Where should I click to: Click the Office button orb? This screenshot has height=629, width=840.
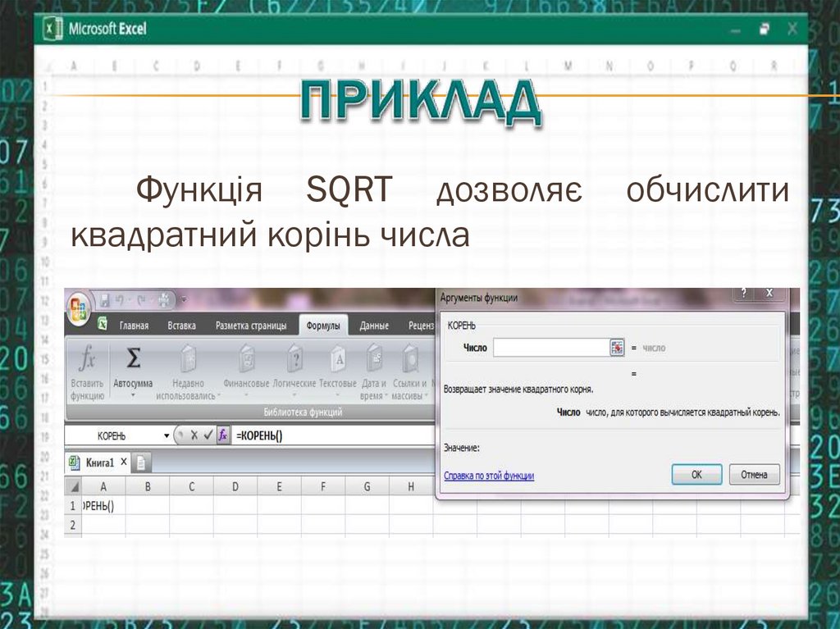(80, 309)
